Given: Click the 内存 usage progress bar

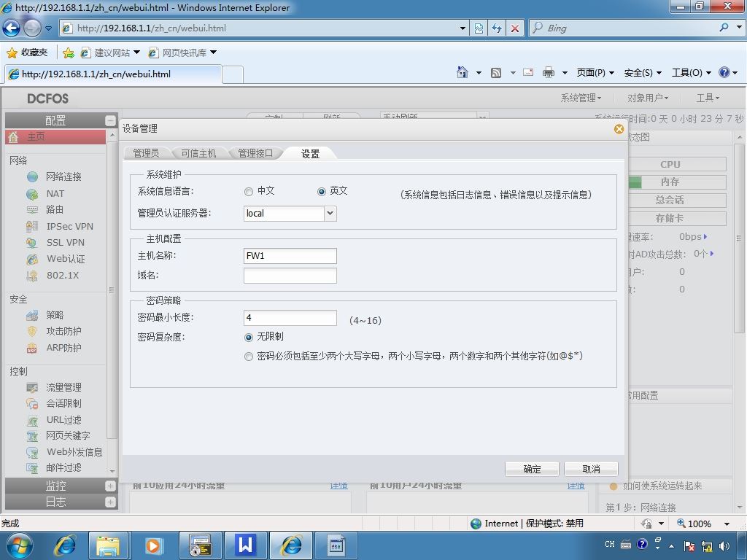Looking at the screenshot, I should pos(676,182).
